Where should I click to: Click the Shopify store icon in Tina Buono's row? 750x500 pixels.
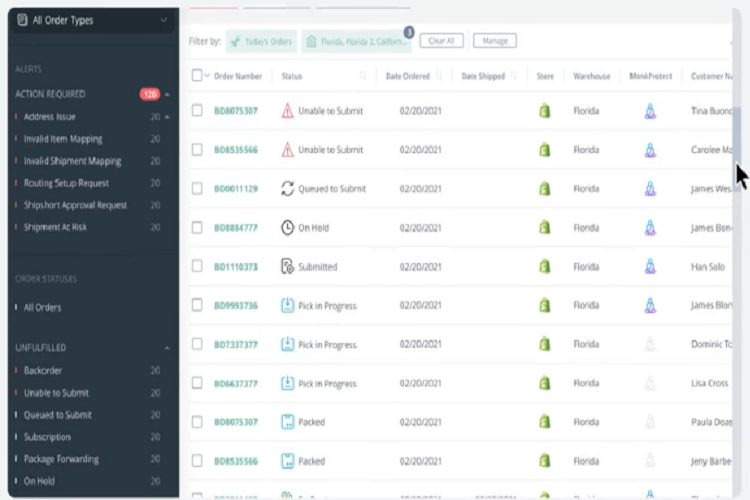(x=544, y=111)
